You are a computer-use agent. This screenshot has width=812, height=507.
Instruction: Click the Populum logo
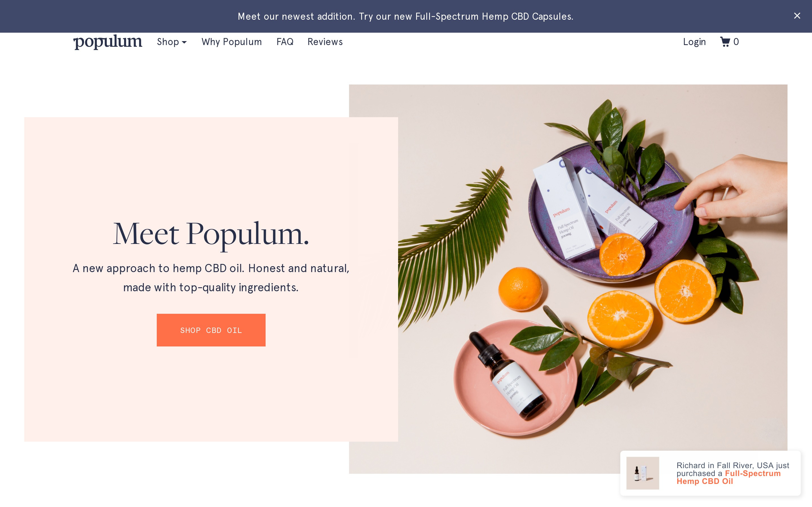108,42
